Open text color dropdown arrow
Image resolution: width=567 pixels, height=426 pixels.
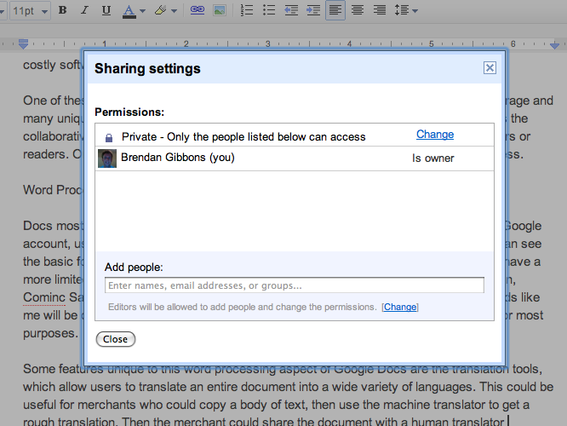(142, 11)
